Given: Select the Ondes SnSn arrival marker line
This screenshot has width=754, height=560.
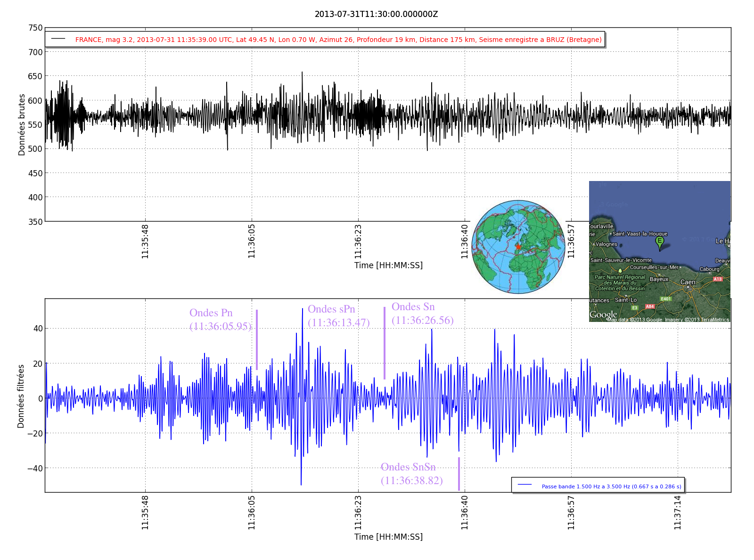Looking at the screenshot, I should point(459,473).
